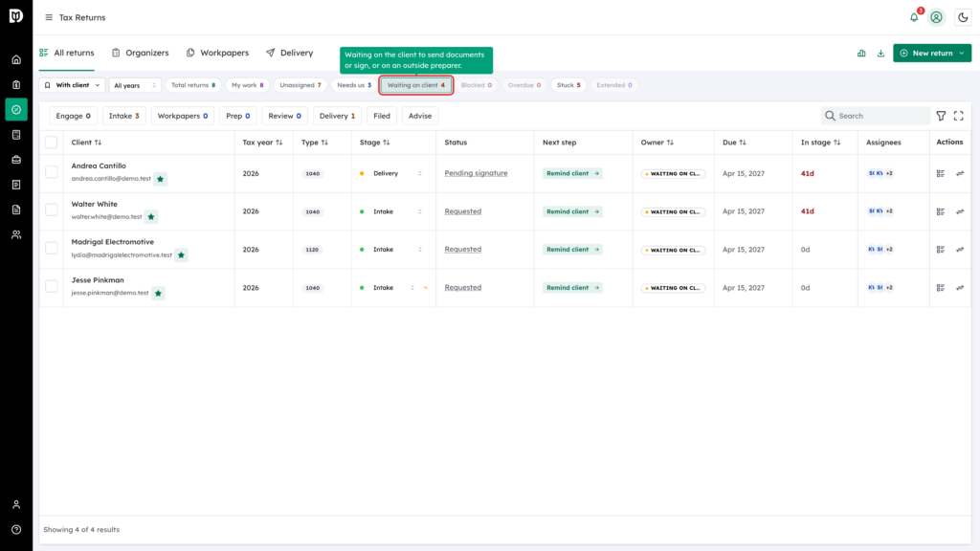Click the Stuck 5 filter

click(x=568, y=85)
